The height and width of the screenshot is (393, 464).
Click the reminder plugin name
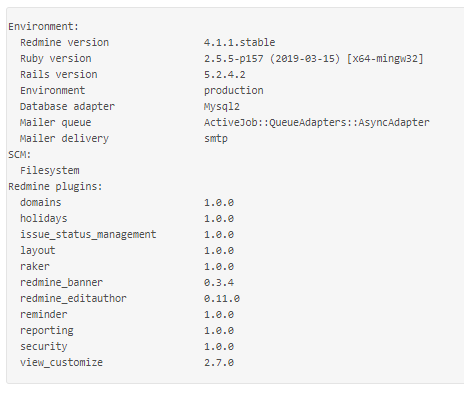(x=44, y=314)
